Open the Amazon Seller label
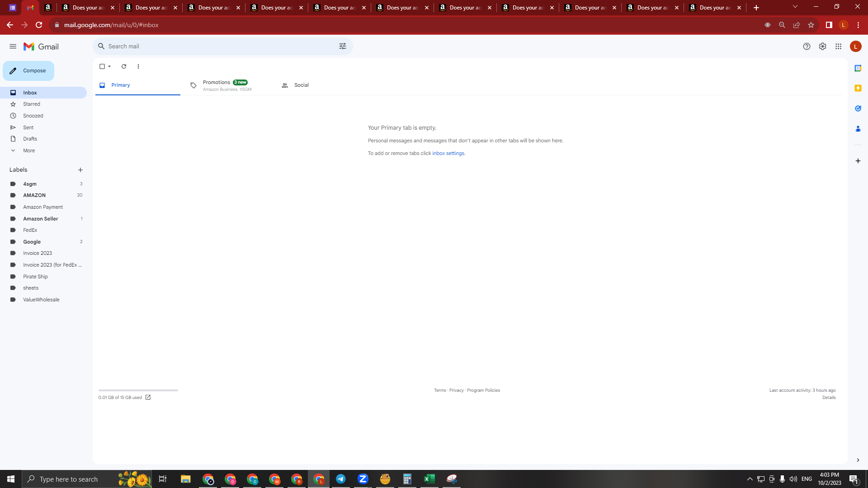 coord(43,219)
